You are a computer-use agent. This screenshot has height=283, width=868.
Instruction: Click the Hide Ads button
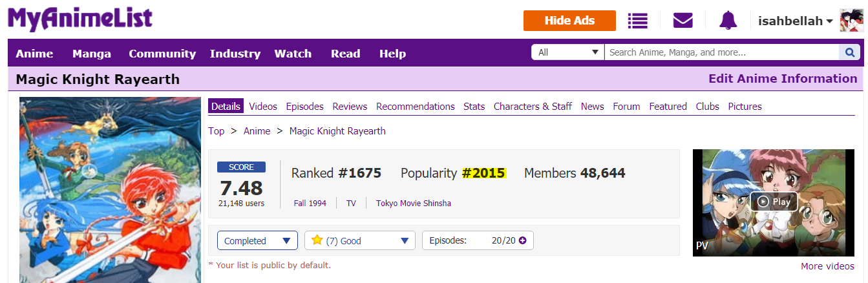coord(569,21)
